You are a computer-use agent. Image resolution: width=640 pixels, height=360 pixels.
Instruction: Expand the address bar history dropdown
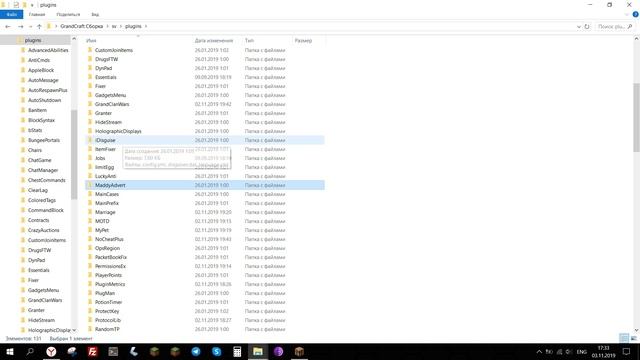coord(578,27)
